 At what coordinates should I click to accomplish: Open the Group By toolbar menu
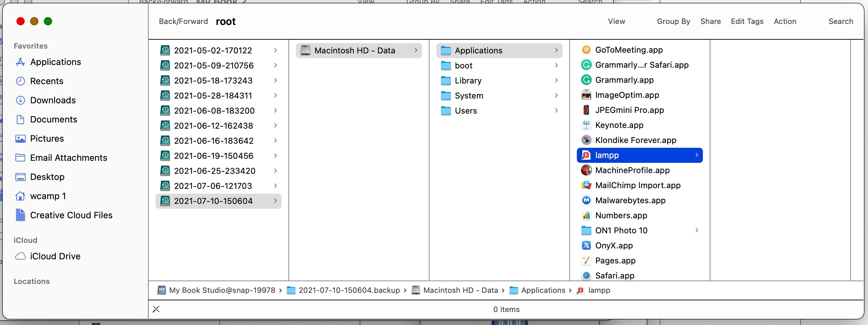click(x=673, y=21)
